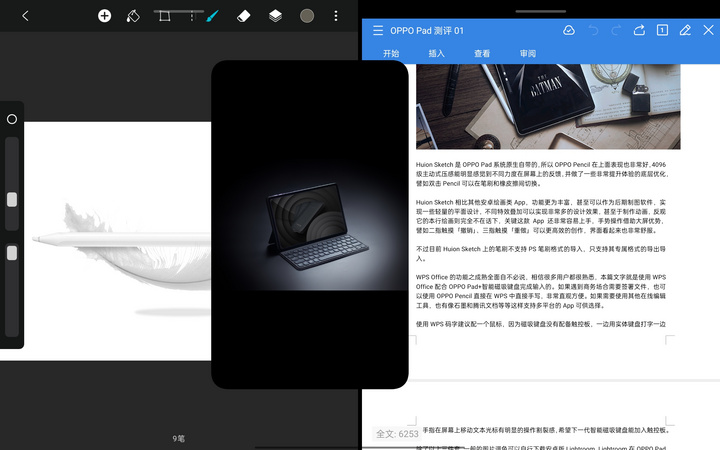Screen dimensions: 720x450
Task: Tap the Batman tablet photo in document
Action: (548, 107)
